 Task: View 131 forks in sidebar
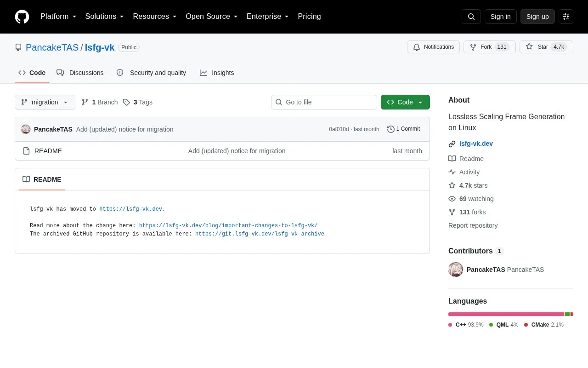pyautogui.click(x=467, y=212)
